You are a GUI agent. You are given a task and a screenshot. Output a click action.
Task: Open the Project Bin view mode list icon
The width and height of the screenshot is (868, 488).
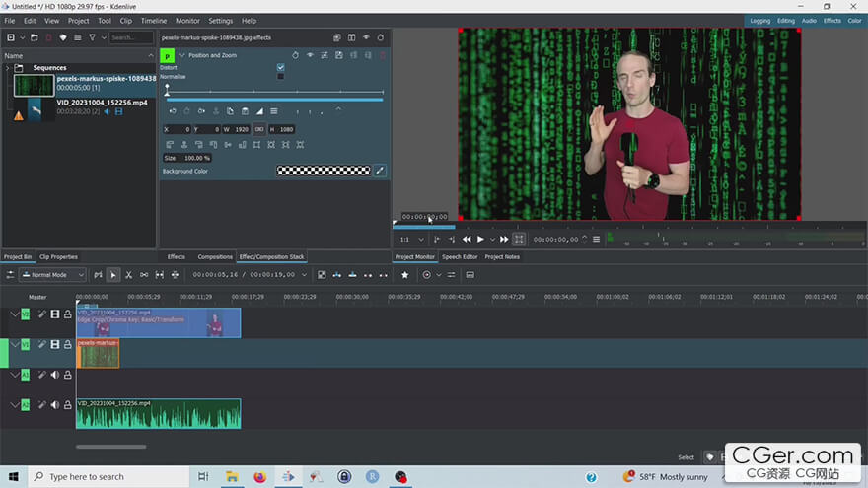coord(78,37)
